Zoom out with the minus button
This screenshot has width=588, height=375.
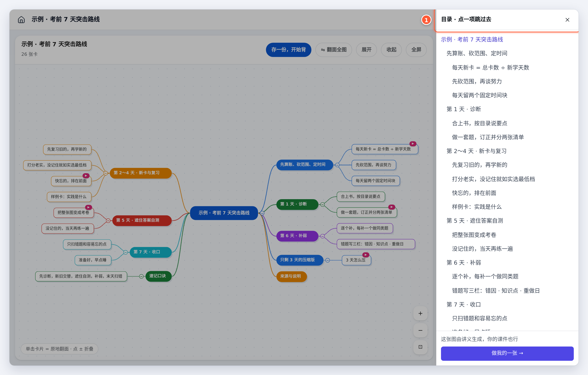click(x=420, y=330)
